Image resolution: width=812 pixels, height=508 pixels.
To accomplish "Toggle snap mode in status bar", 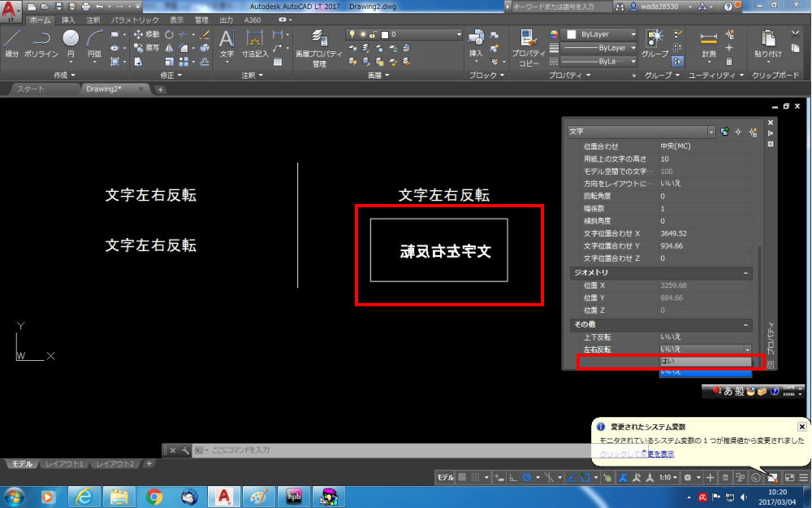I will click(475, 477).
